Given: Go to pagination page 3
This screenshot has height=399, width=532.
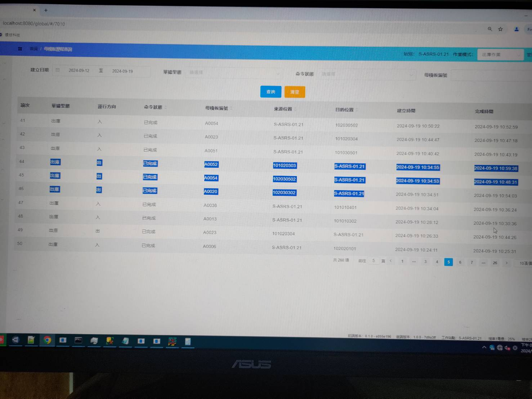Looking at the screenshot, I should 425,262.
